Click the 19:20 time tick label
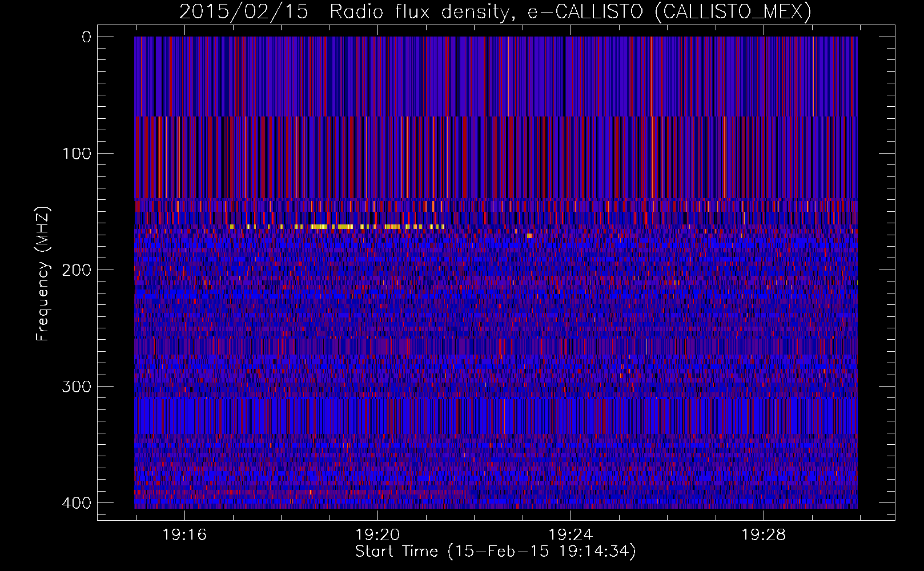Screen dimensions: 924x571 [377, 535]
